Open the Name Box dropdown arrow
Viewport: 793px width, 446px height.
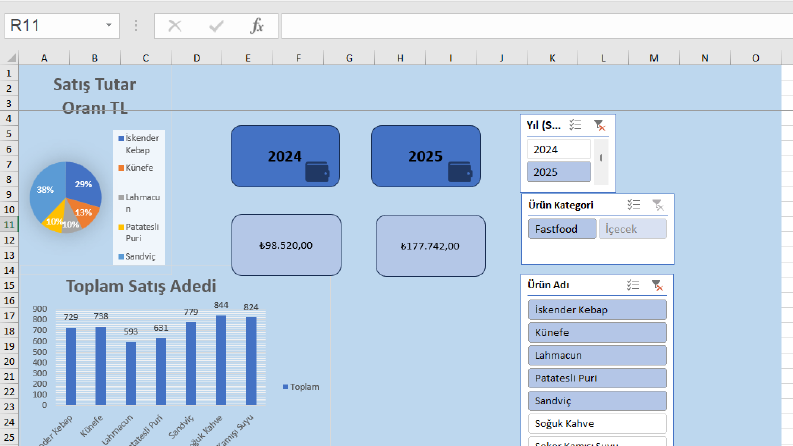pos(109,25)
